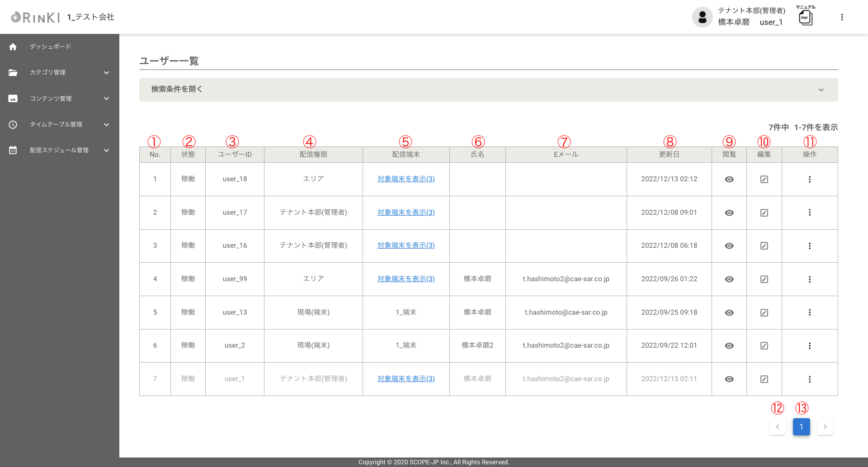868x467 pixels.
Task: Click the edit icon for user_99
Action: [x=764, y=279]
